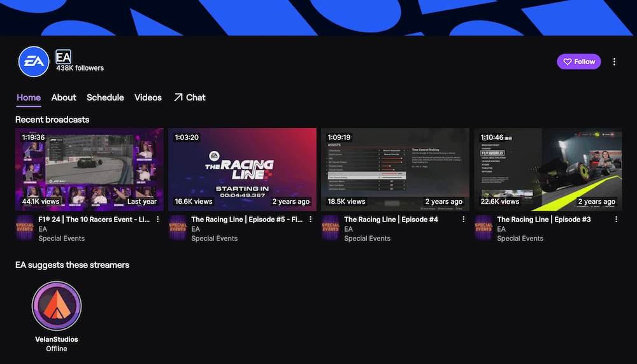The image size is (637, 364).
Task: Open more options for F1 24 Racers video
Action: [157, 219]
